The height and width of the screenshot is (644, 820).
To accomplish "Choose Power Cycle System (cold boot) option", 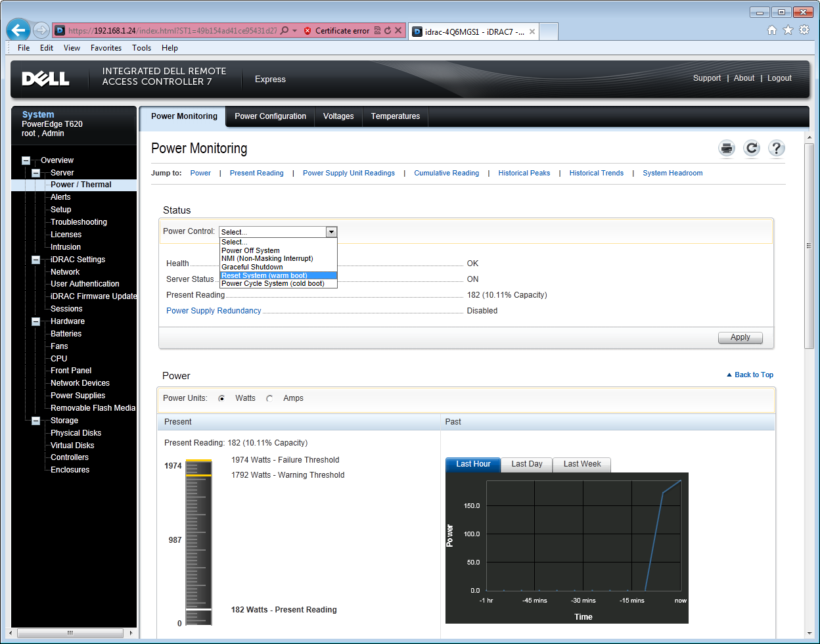I will click(279, 284).
